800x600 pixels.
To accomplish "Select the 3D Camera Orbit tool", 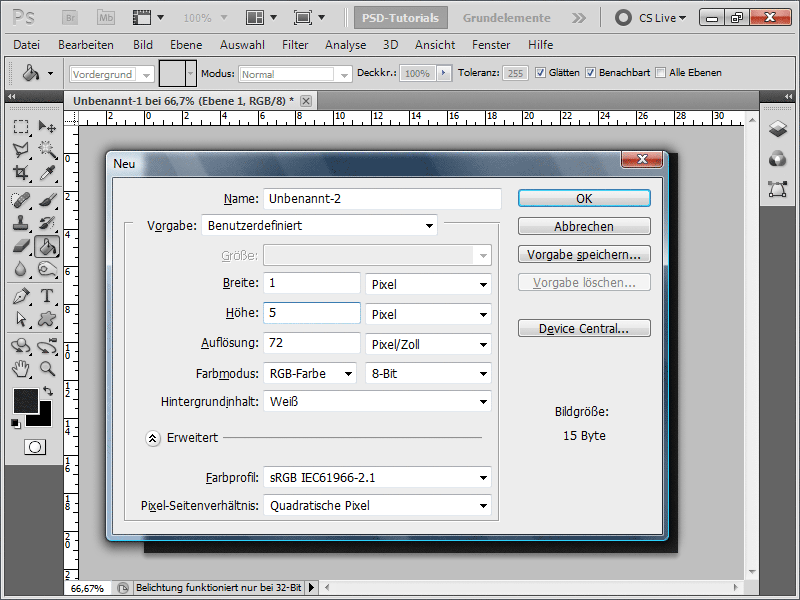I will (x=47, y=346).
